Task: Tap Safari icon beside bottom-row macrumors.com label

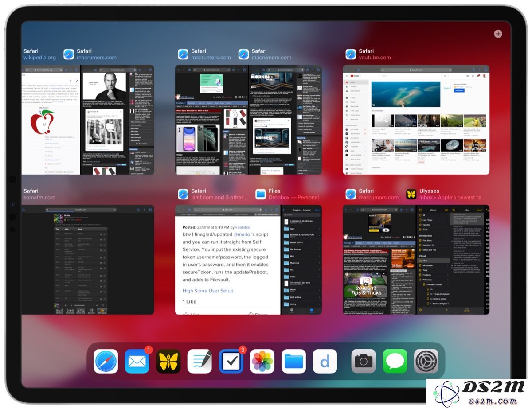Action: (351, 194)
